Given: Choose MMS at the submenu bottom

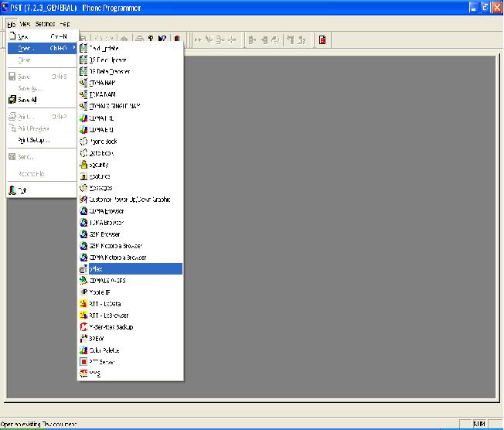Looking at the screenshot, I should click(x=131, y=373).
